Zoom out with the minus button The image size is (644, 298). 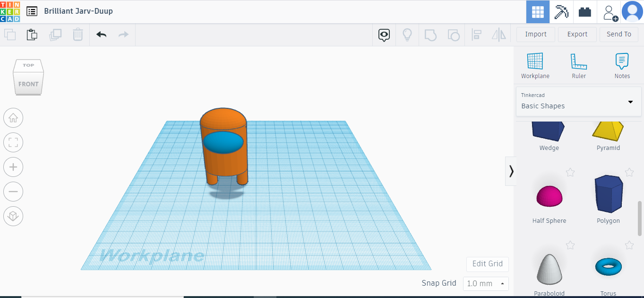[x=13, y=192]
